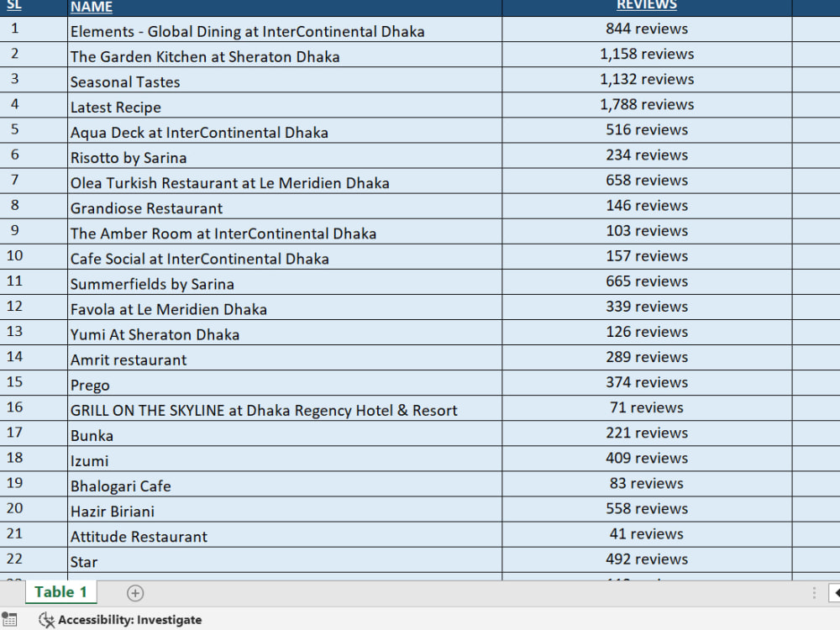This screenshot has width=840, height=630.
Task: Click the 558 reviews cell
Action: pyautogui.click(x=647, y=509)
